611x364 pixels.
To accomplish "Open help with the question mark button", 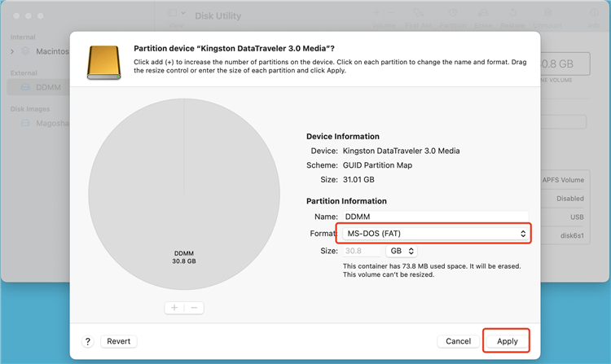I will (88, 341).
